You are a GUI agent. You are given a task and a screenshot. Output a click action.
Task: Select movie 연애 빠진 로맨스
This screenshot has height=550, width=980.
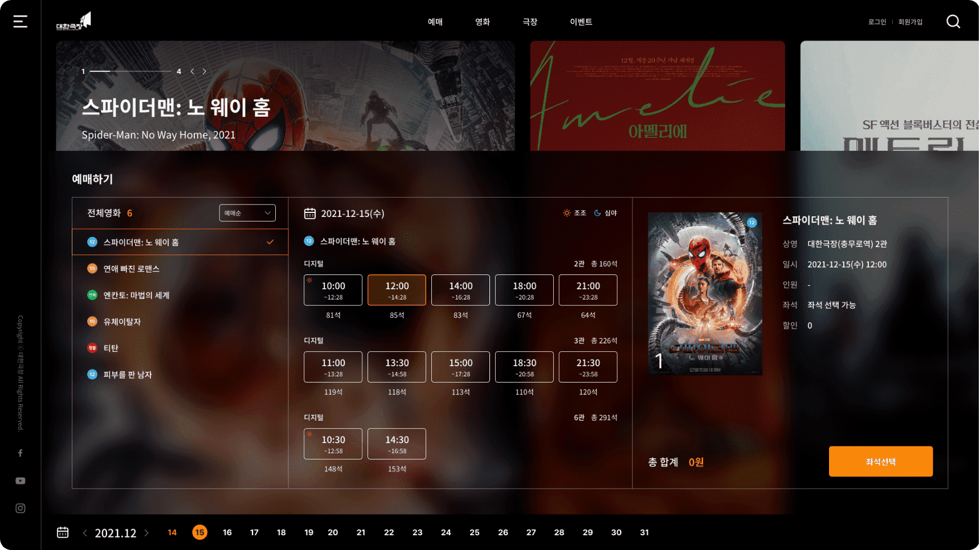(180, 269)
